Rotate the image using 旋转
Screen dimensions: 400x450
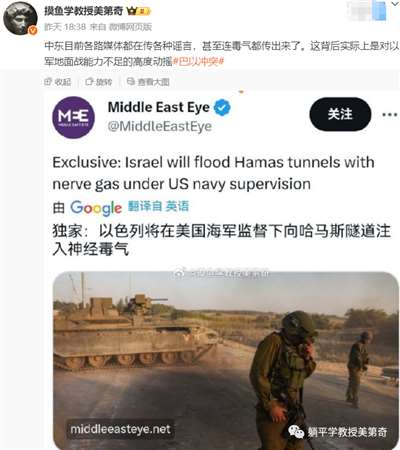(x=99, y=82)
